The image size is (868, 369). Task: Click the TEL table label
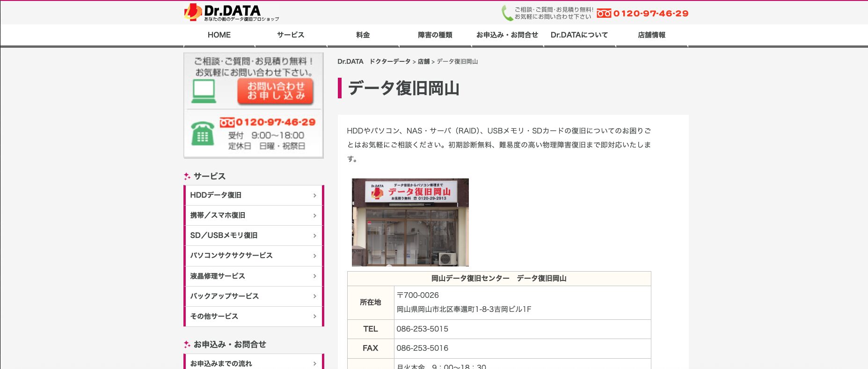(371, 329)
